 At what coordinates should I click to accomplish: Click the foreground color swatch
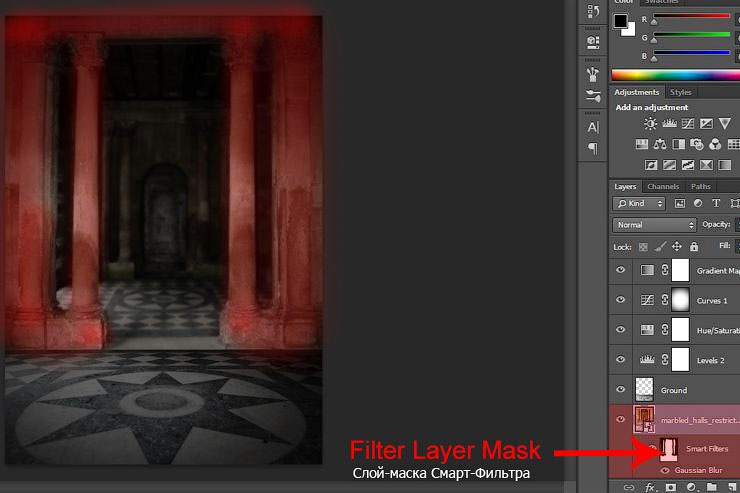(621, 21)
